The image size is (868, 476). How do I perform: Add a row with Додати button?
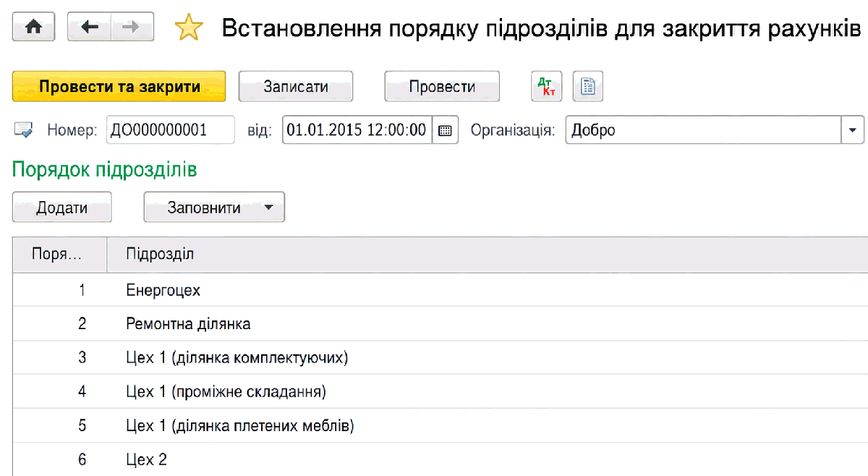[x=62, y=208]
